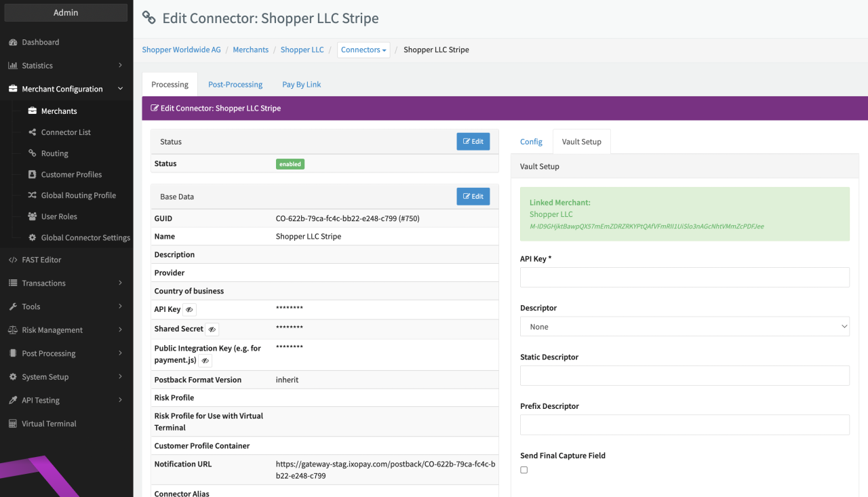Image resolution: width=868 pixels, height=497 pixels.
Task: Click the Dashboard icon in sidebar
Action: pos(12,42)
